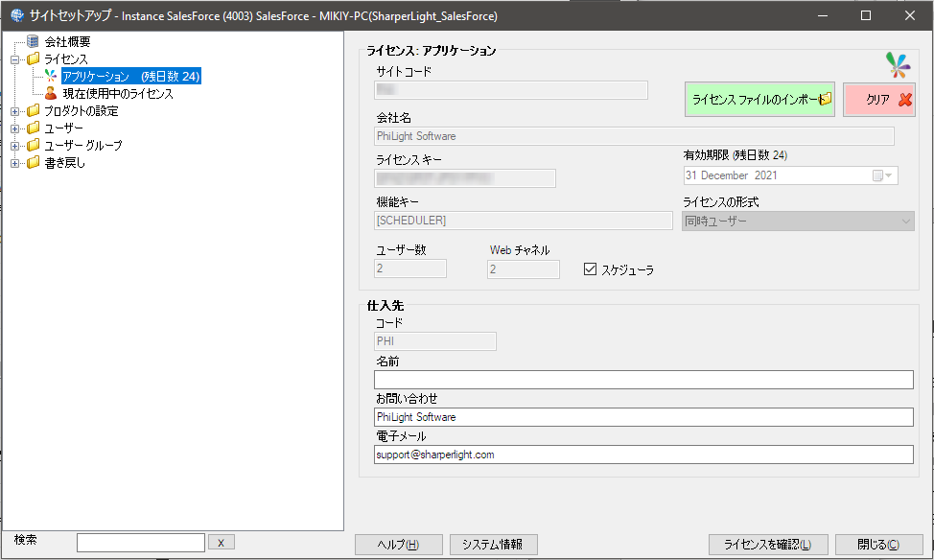The image size is (934, 560).
Task: Click the 書き戻し folder icon
Action: (34, 163)
